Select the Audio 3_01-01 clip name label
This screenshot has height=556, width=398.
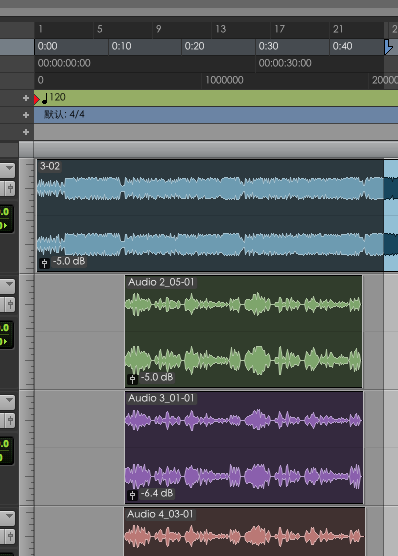coord(161,398)
